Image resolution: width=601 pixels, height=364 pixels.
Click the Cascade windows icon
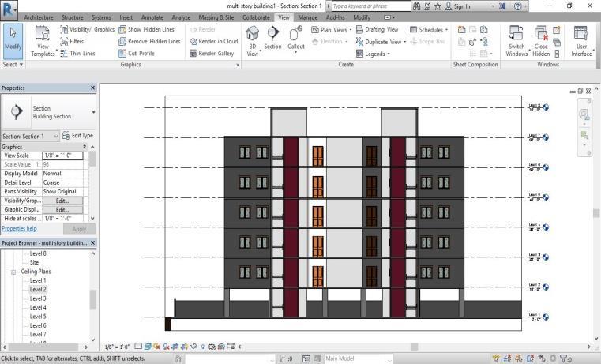tap(557, 42)
